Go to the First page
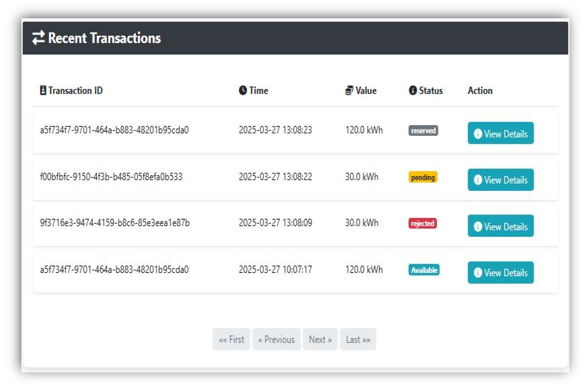 tap(231, 339)
